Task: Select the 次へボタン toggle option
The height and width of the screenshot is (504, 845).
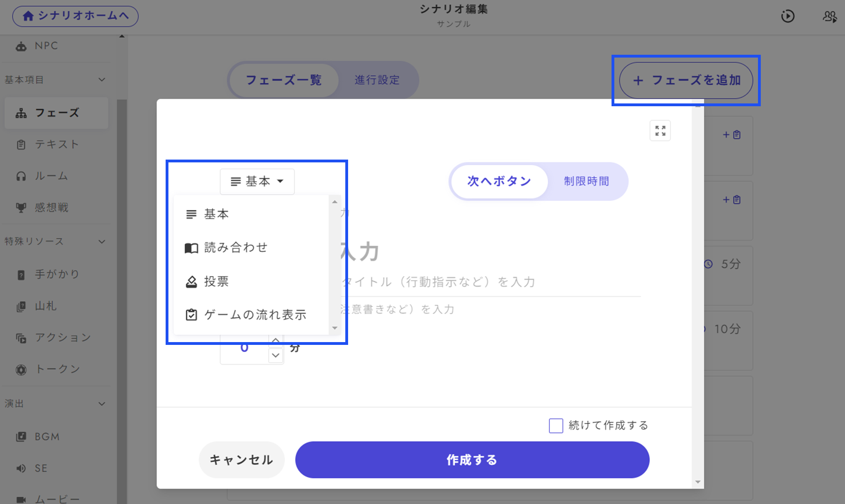Action: click(x=499, y=182)
